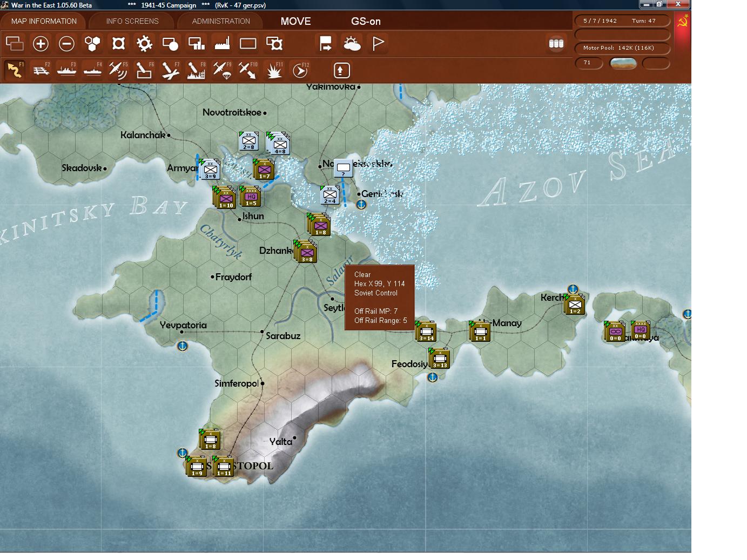The image size is (747, 560).
Task: Click the Kerch port anchor icon
Action: (x=573, y=289)
